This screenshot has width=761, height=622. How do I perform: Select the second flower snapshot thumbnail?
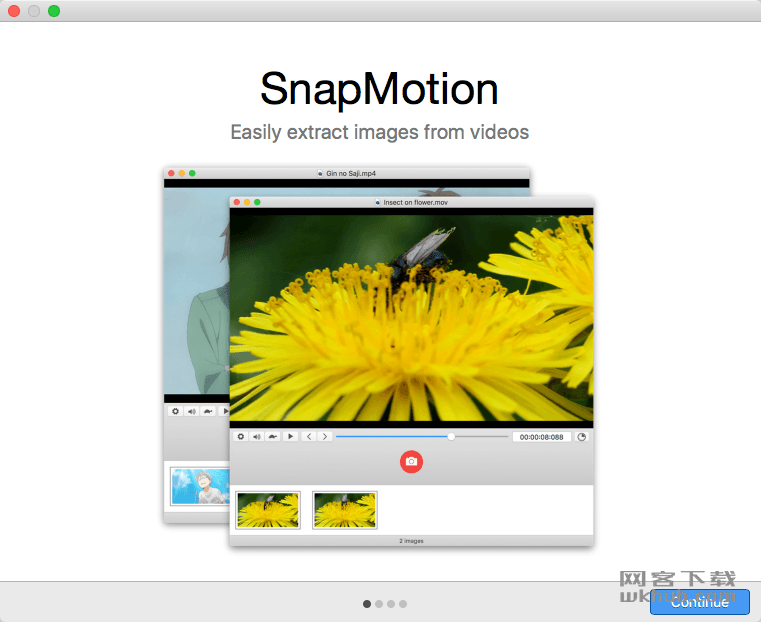click(345, 510)
